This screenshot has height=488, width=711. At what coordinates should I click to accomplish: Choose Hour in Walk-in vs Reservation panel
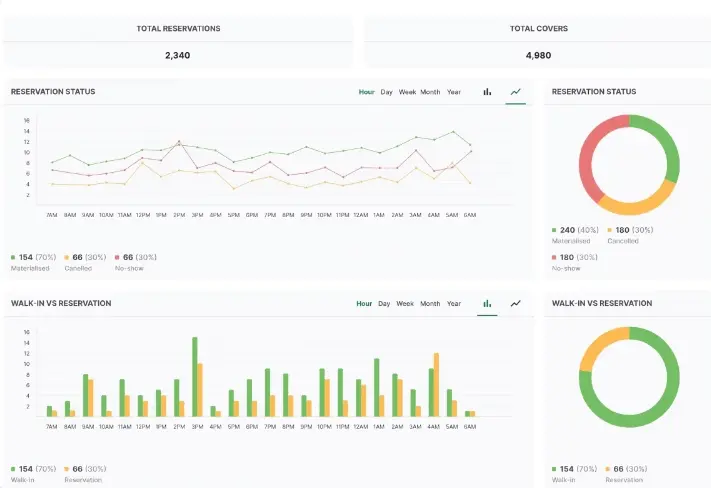click(x=364, y=304)
